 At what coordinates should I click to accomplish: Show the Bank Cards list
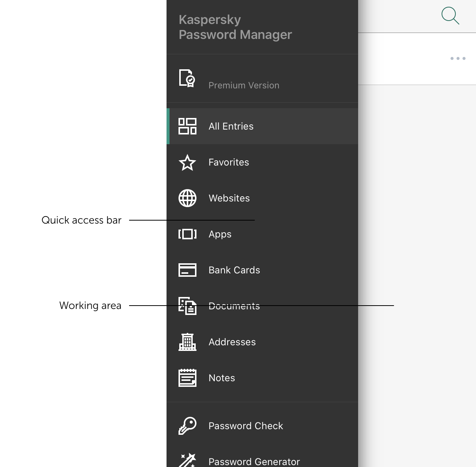coord(234,270)
